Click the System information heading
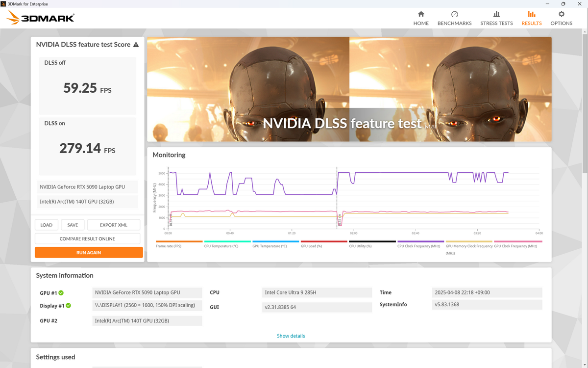 pos(65,276)
